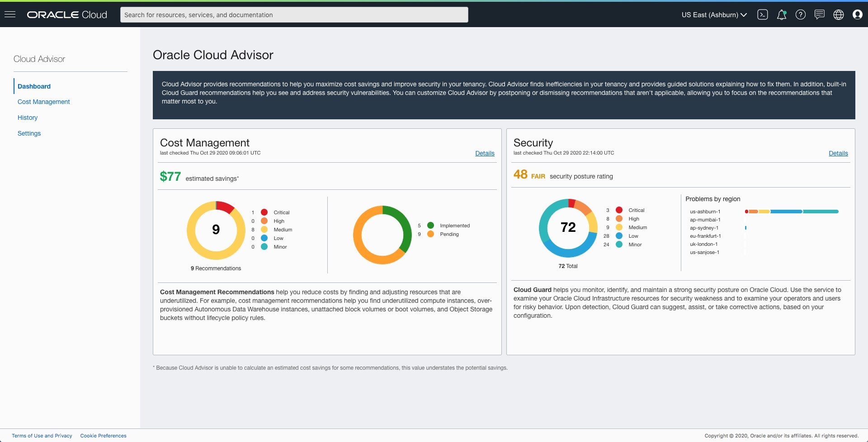Click the us-ashburn-1 problems bar

pyautogui.click(x=791, y=211)
